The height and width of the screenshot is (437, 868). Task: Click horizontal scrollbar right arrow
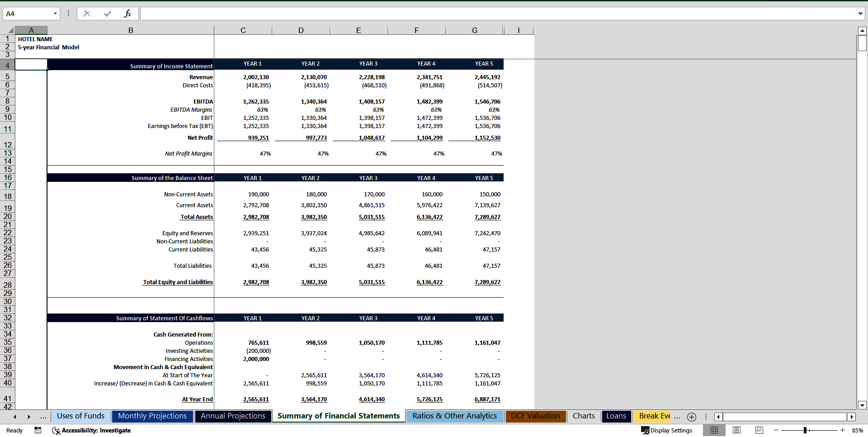point(852,417)
